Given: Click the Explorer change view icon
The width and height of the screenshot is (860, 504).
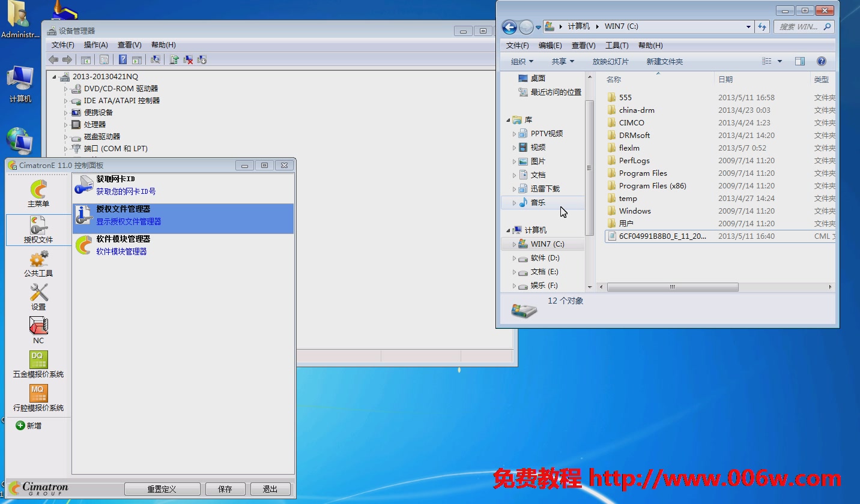Looking at the screenshot, I should pos(766,61).
